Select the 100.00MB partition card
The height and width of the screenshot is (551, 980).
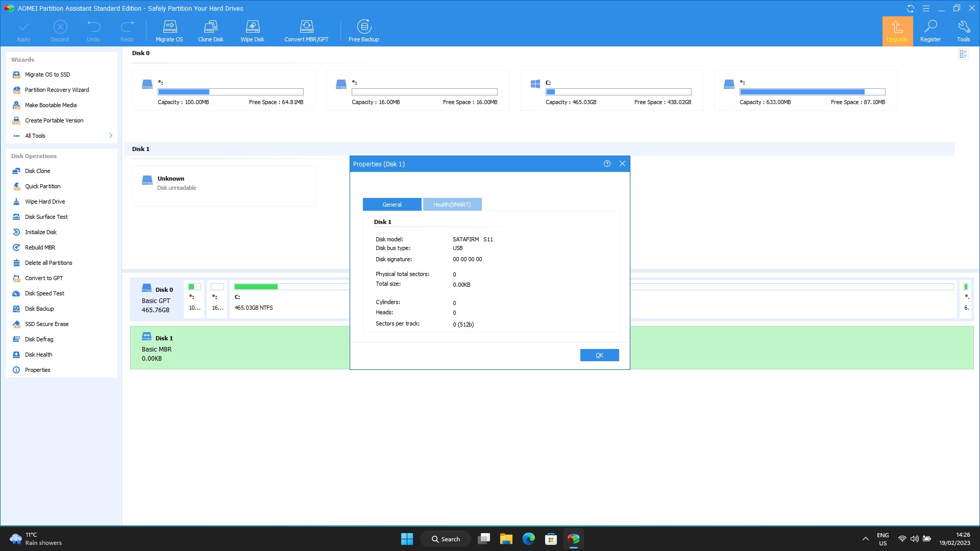(224, 90)
